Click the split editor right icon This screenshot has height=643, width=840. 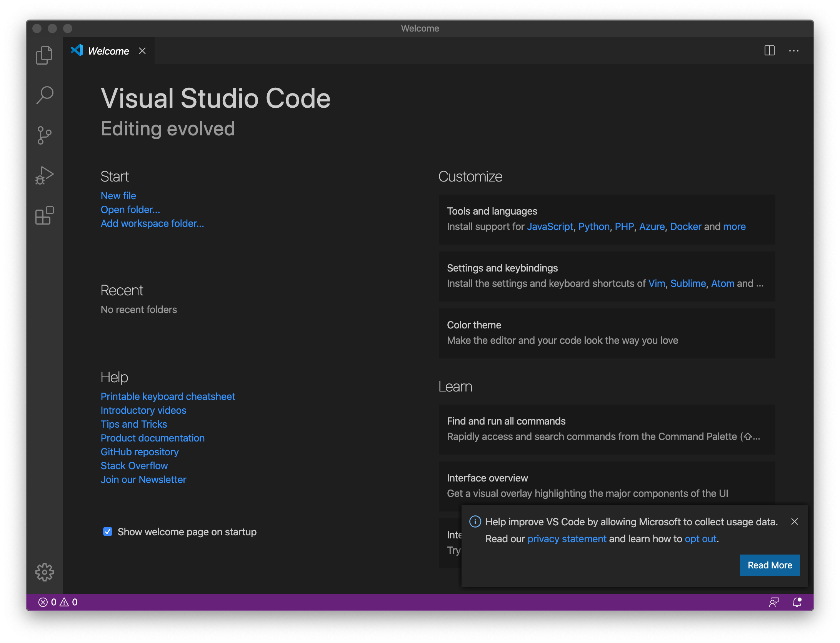pos(769,51)
